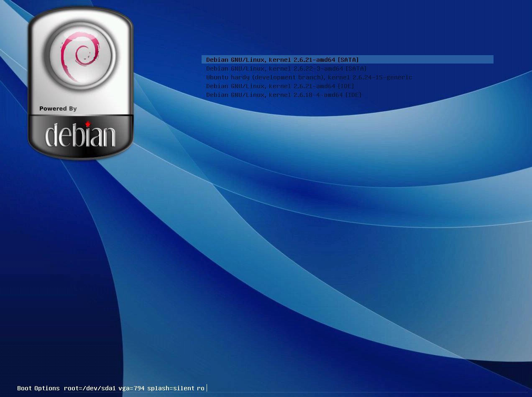
Task: Click the Boot Options label
Action: (x=38, y=388)
